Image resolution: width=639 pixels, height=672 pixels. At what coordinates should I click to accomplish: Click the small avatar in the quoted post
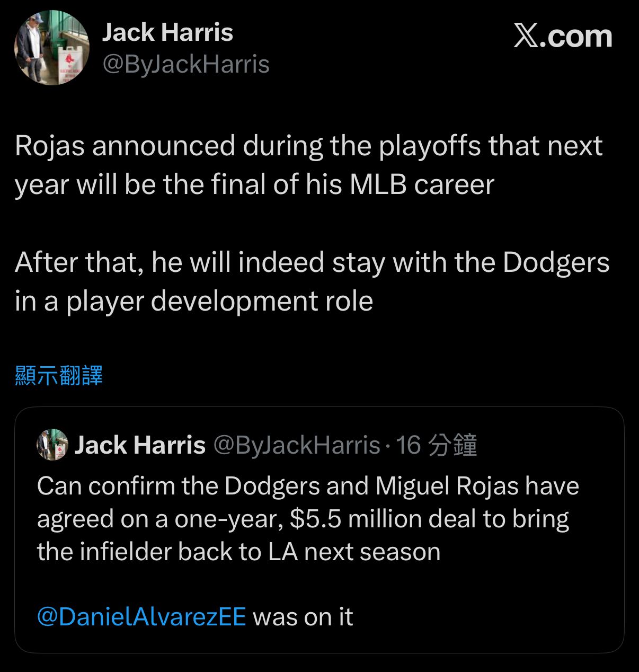[x=52, y=445]
